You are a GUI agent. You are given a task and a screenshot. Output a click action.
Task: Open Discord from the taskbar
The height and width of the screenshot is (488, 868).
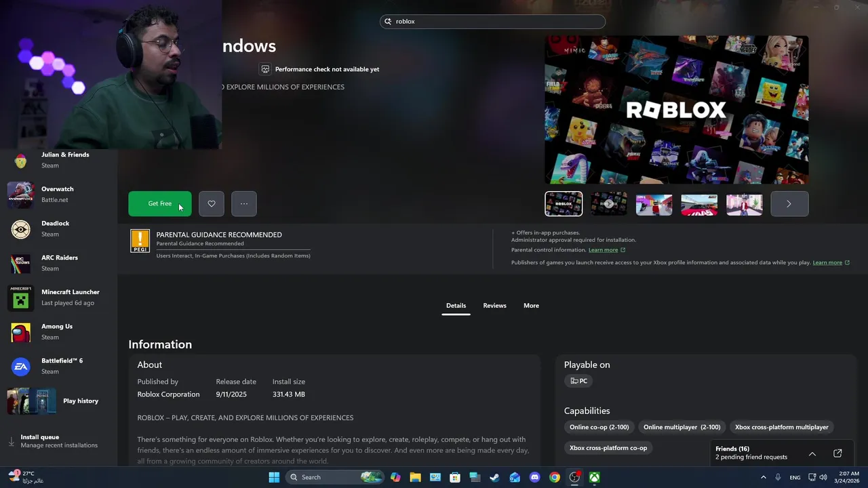(535, 477)
